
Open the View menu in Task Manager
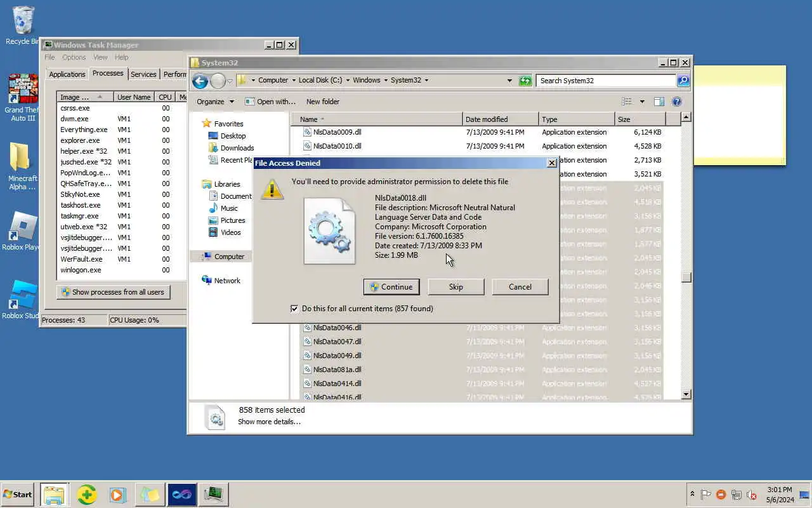100,57
